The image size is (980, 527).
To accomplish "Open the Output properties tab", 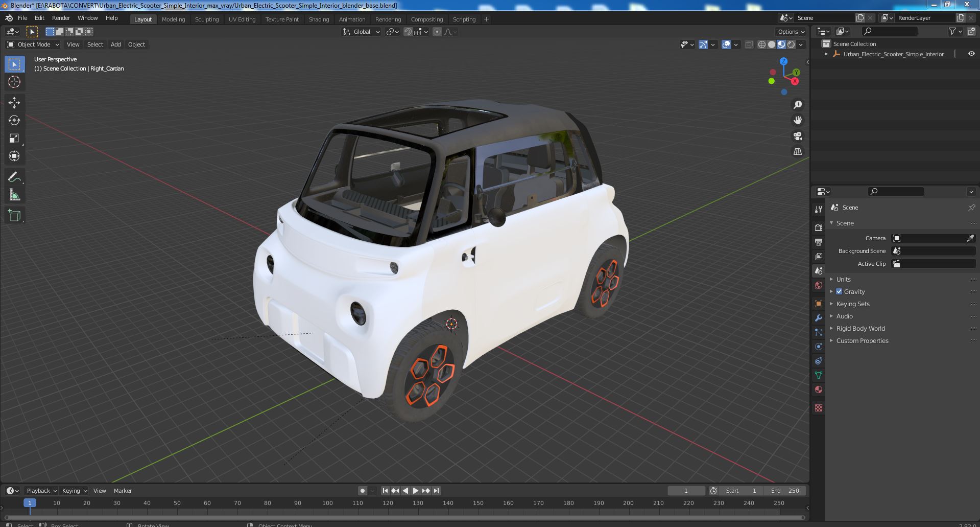I will tap(819, 242).
